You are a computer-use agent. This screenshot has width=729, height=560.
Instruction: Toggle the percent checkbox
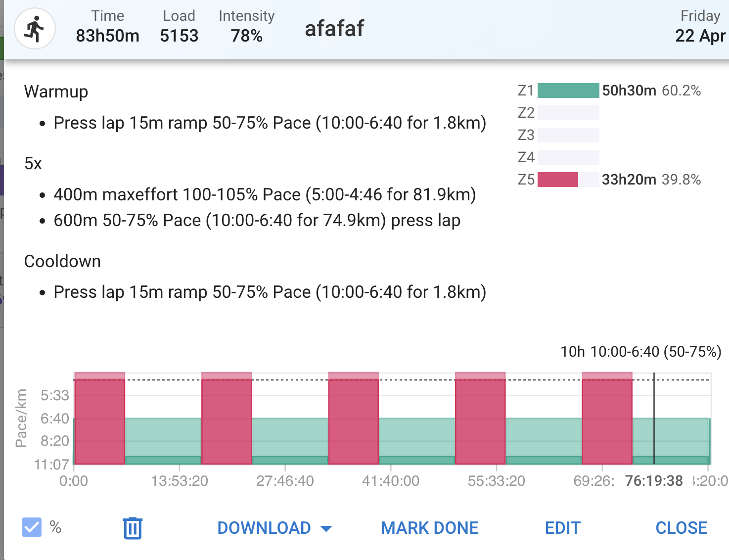(32, 527)
